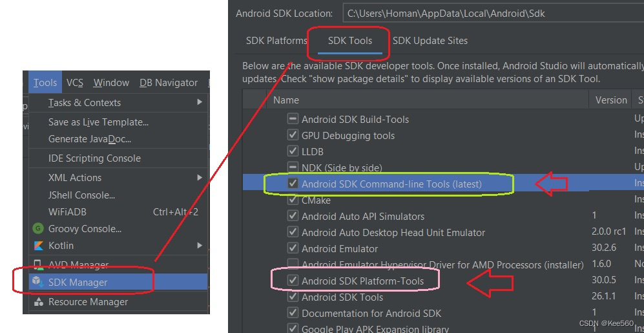Select version 2.0.0 rc1 cell
The image size is (644, 333).
(608, 232)
